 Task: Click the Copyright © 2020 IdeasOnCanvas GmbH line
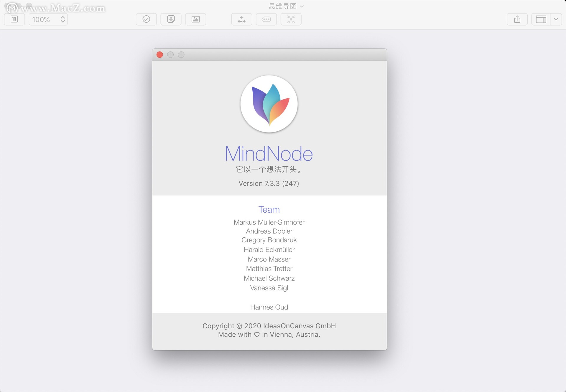tap(269, 326)
